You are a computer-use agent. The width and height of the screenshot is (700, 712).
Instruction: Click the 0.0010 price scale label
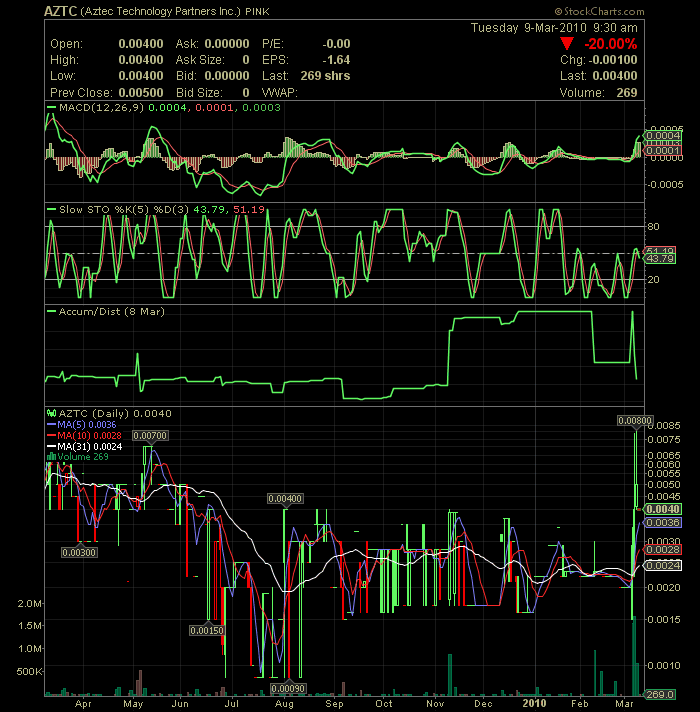pos(664,666)
